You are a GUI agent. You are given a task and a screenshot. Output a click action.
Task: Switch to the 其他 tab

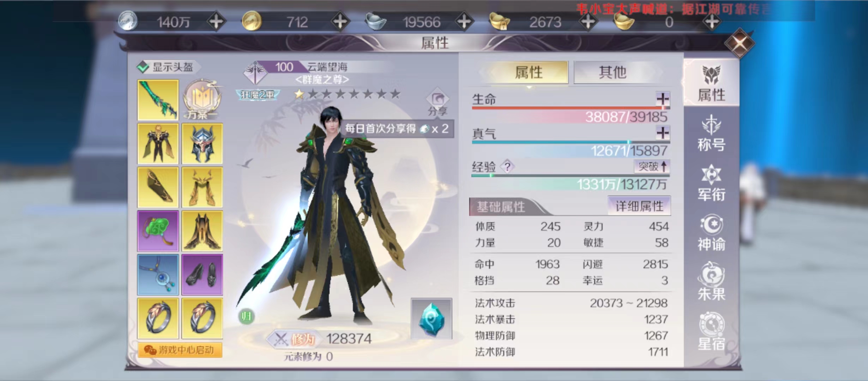612,73
